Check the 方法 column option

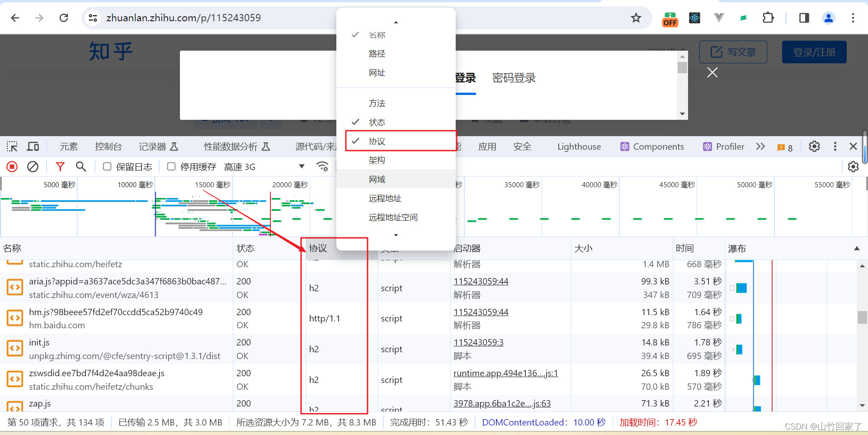click(x=396, y=104)
